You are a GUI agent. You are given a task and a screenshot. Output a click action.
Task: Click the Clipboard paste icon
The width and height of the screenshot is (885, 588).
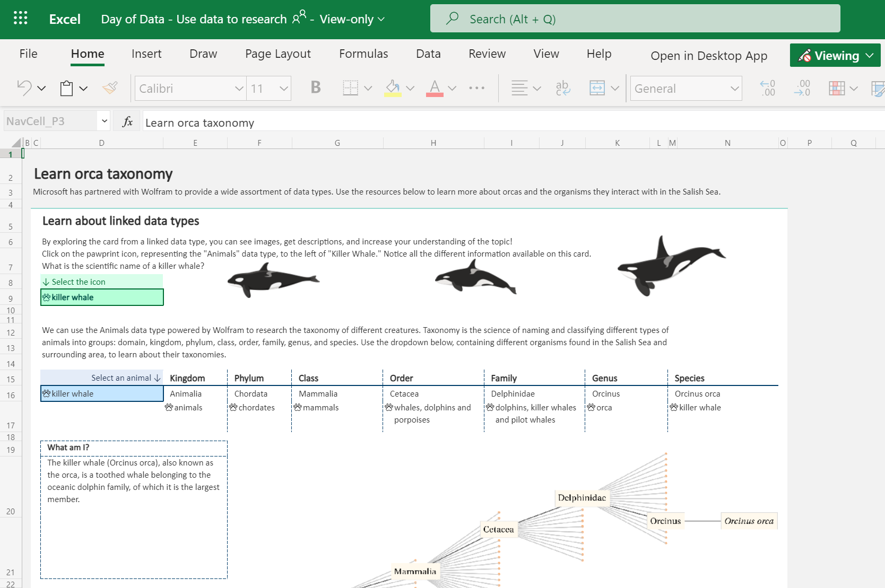(66, 88)
